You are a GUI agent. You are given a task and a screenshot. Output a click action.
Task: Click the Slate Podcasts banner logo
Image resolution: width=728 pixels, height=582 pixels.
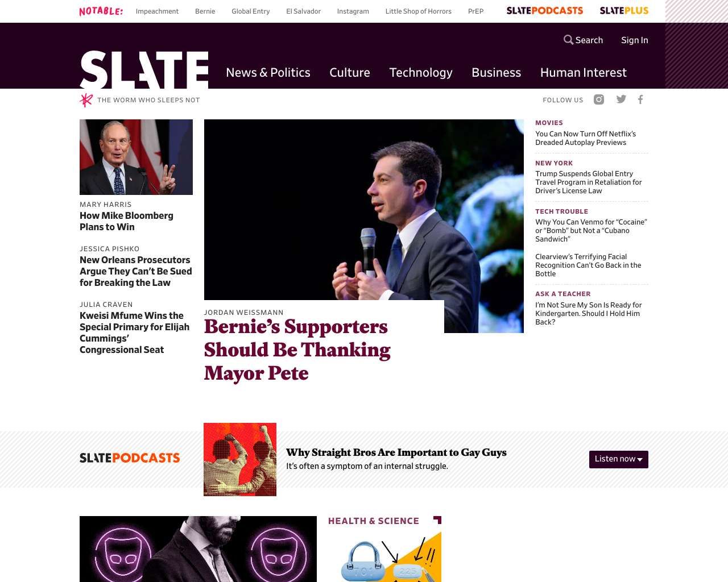tap(130, 458)
